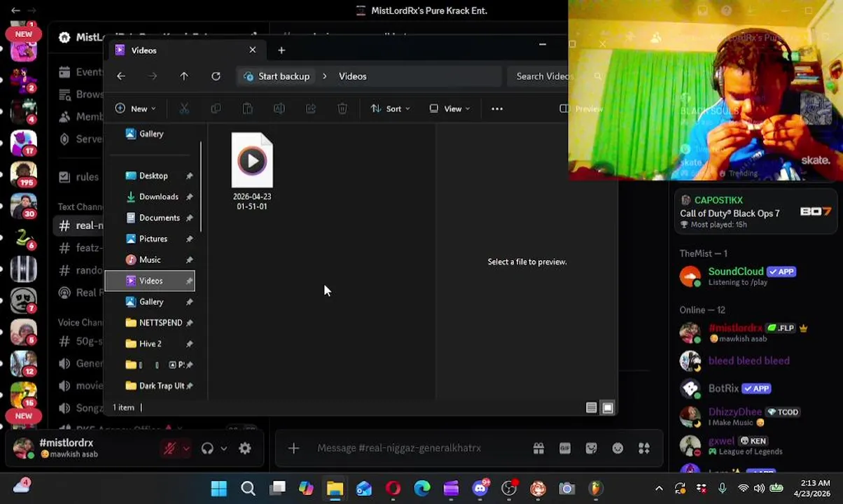Go up one folder level
The width and height of the screenshot is (843, 504).
pos(184,76)
